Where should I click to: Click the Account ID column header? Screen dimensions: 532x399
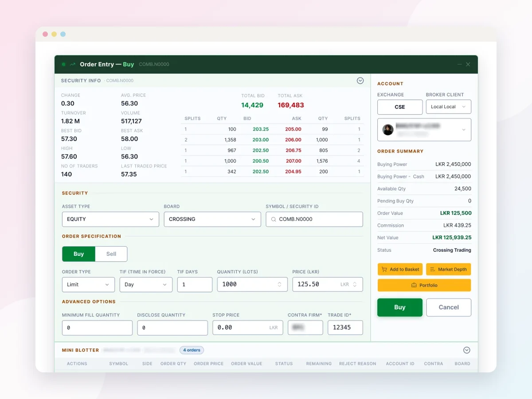(400, 364)
